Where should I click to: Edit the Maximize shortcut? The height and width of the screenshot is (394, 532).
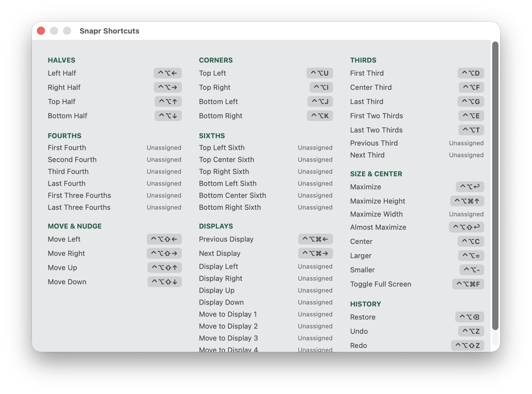[x=470, y=187]
